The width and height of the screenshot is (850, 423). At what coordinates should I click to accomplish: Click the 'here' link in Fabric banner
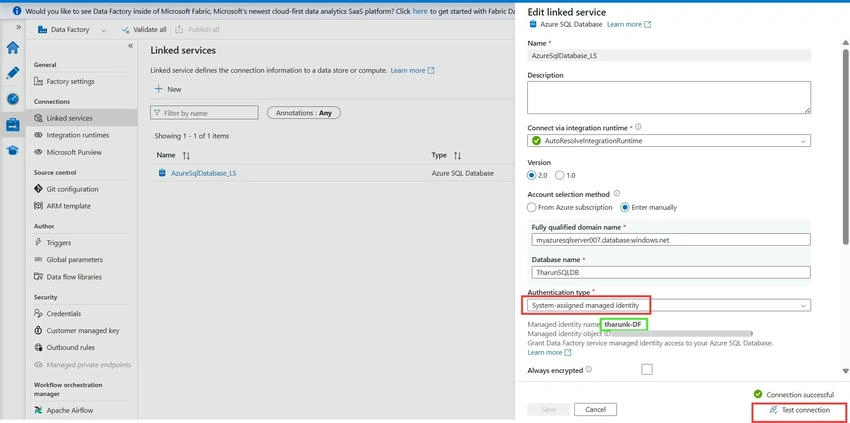click(x=420, y=11)
